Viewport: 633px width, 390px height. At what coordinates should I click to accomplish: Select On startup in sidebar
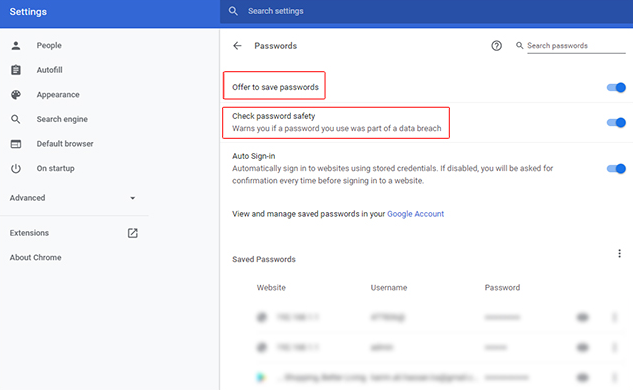(55, 168)
